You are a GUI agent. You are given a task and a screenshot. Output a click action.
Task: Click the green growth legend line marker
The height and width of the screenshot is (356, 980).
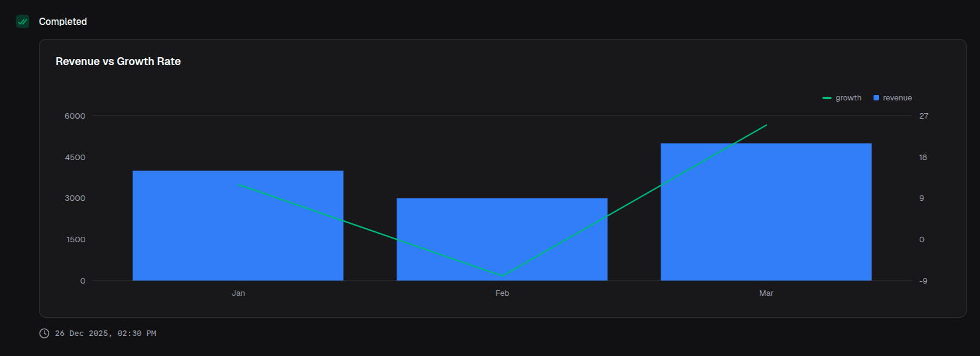pyautogui.click(x=827, y=98)
